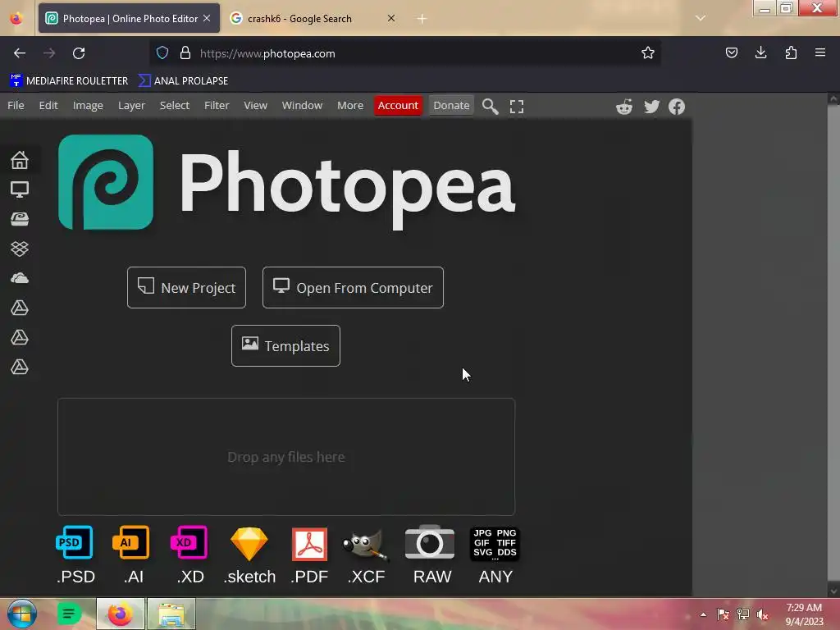This screenshot has width=840, height=630.
Task: Open the File menu
Action: click(x=16, y=106)
